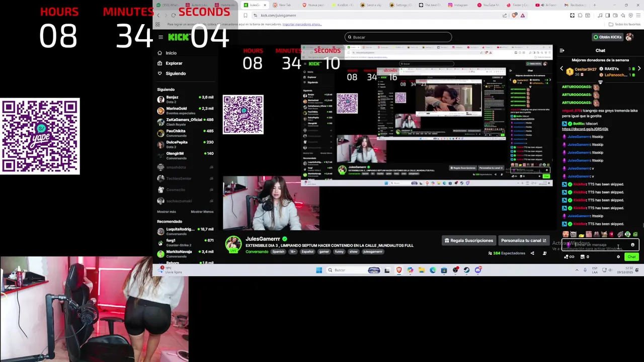Open the emoji picker in chat input
Viewport: 644px width, 362px height.
click(632, 245)
